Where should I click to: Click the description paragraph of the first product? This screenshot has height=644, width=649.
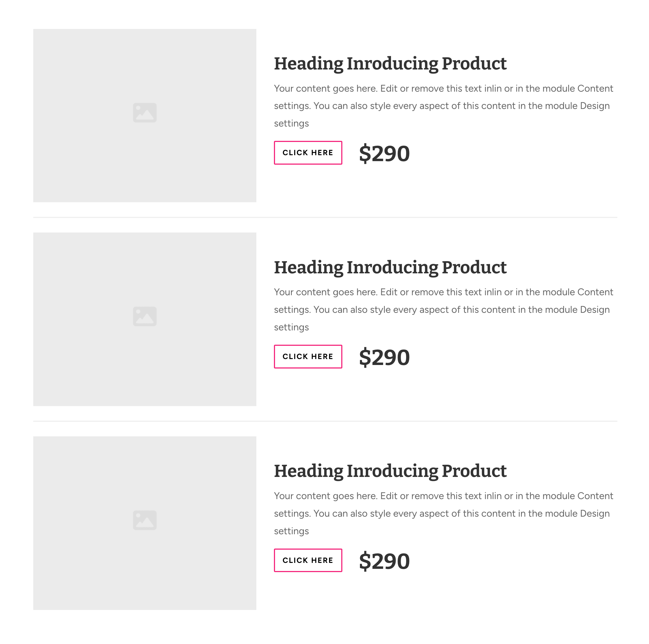click(443, 106)
